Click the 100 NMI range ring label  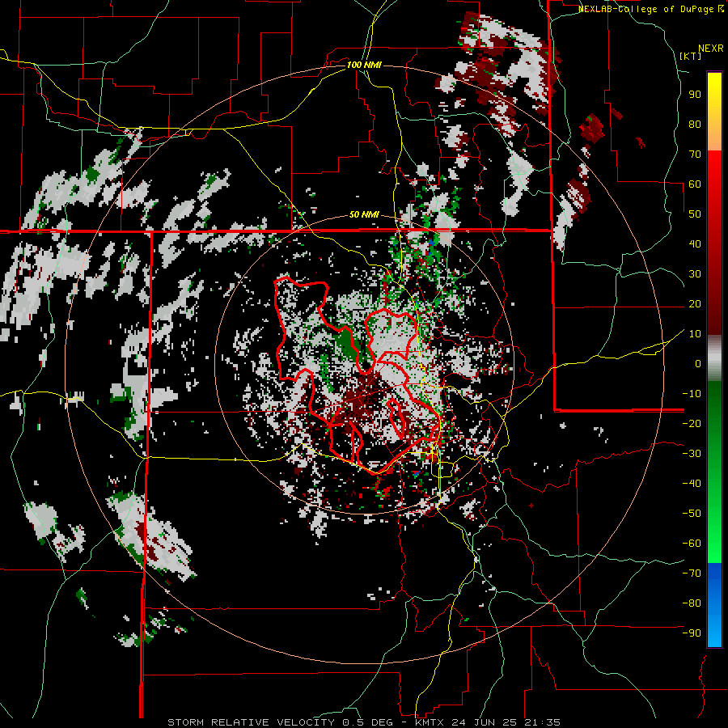tap(364, 65)
